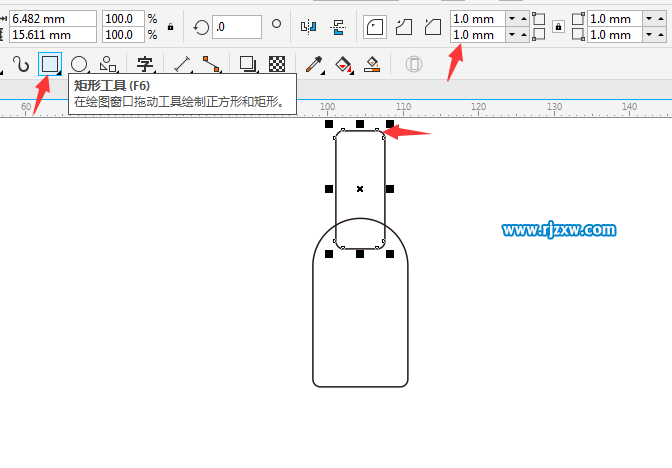
Task: Toggle the edit corners together padlock
Action: (x=558, y=27)
